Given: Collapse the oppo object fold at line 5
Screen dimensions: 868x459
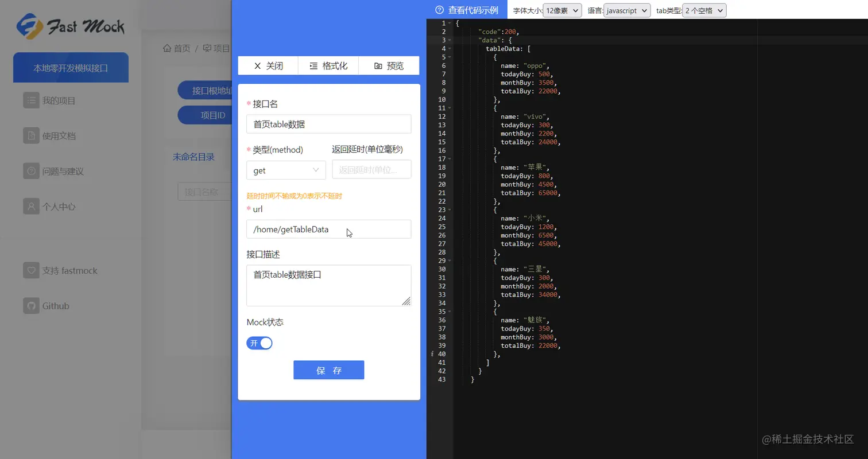Looking at the screenshot, I should coord(450,57).
